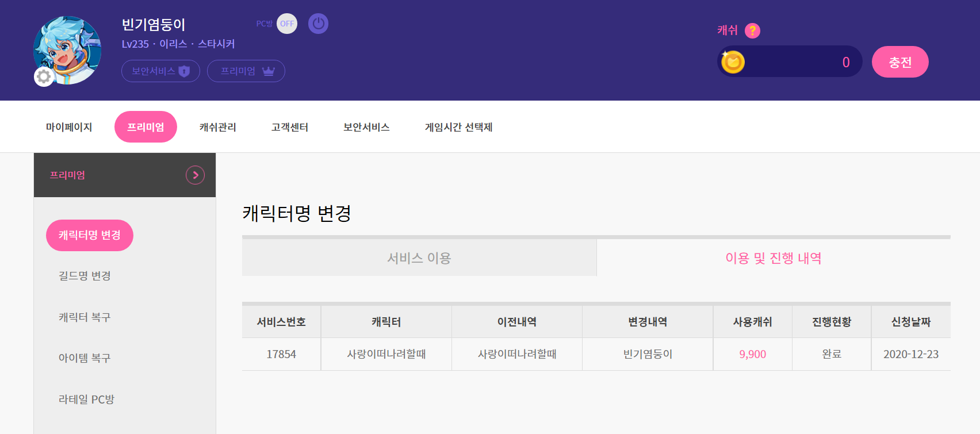Click the power logout icon

click(318, 24)
